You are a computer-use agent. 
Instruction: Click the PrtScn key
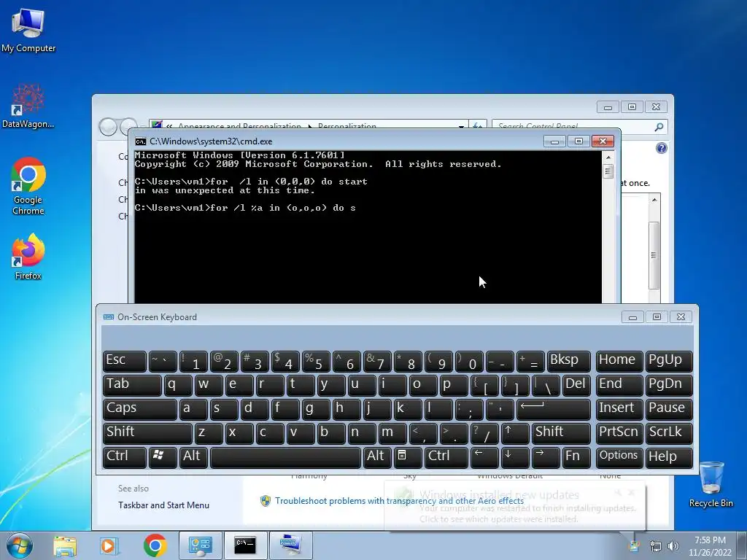click(619, 433)
